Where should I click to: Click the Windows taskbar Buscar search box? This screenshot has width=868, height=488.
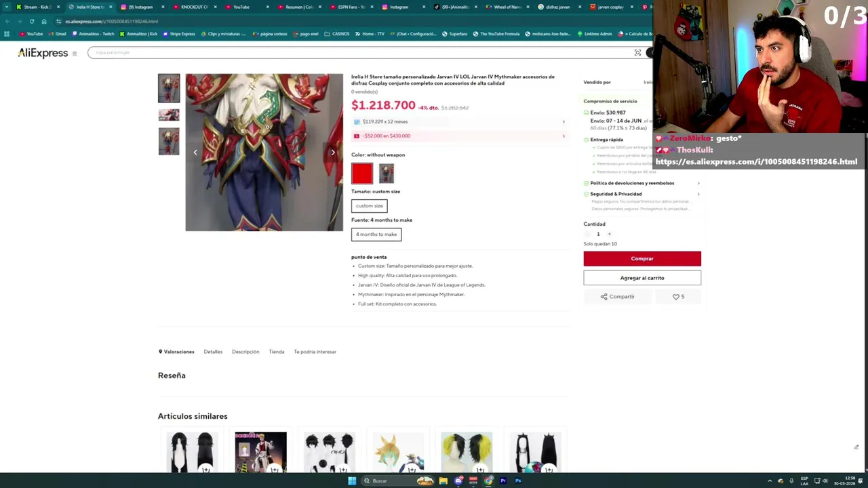[x=397, y=481]
